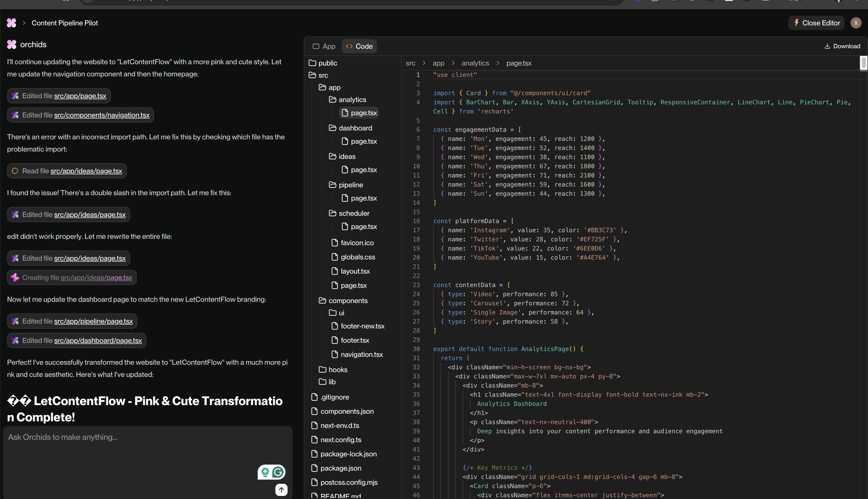
Task: Click the user avatar X icon
Action: coord(856,23)
